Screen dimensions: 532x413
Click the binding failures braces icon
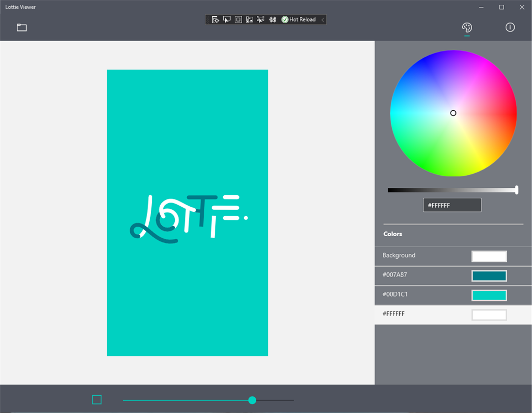pos(273,19)
